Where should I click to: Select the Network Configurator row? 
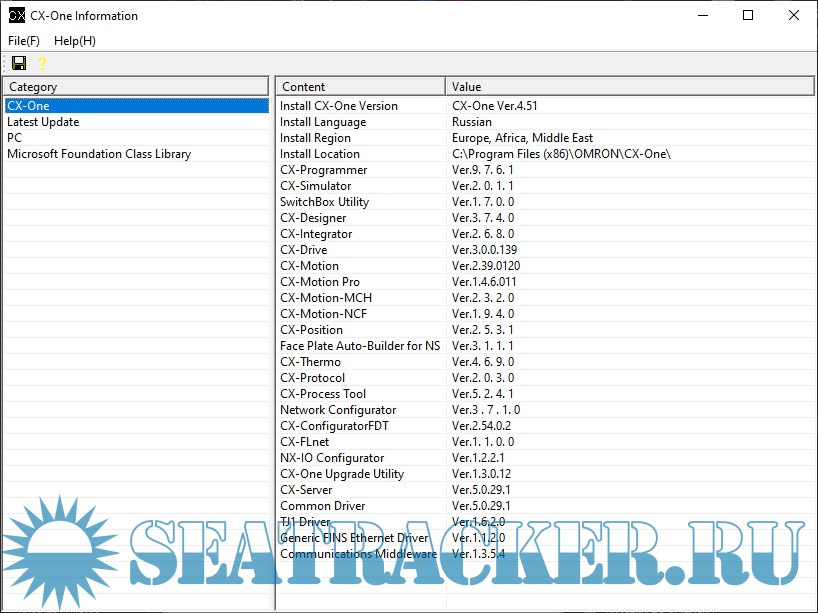[338, 410]
